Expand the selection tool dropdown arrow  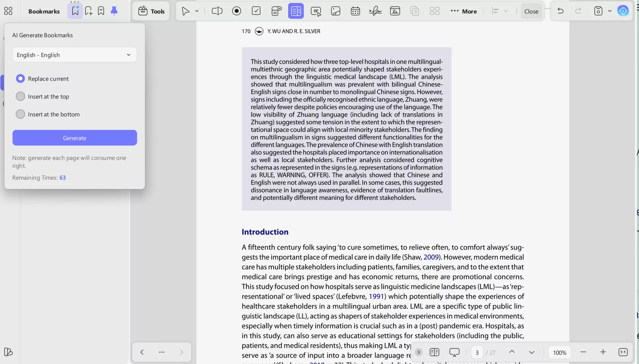click(197, 11)
